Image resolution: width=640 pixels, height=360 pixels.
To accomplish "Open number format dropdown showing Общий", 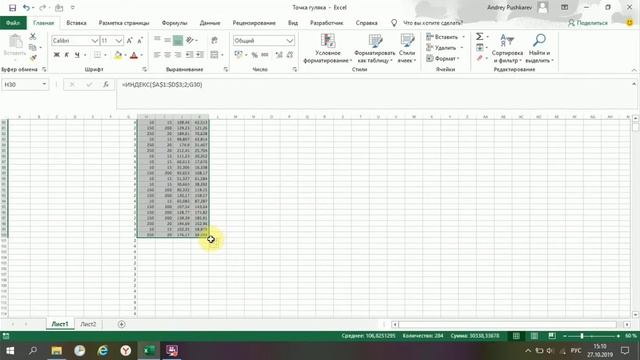I will tap(289, 40).
